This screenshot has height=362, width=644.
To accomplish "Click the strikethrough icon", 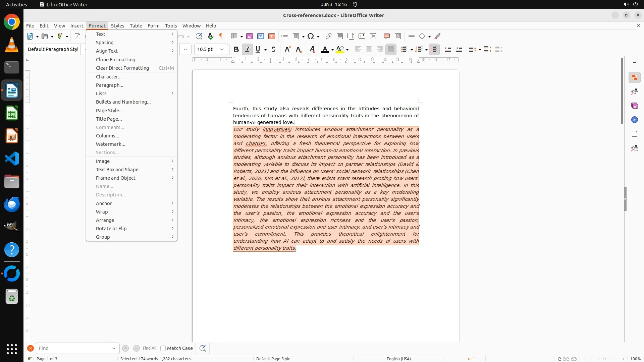I will pos(273,50).
